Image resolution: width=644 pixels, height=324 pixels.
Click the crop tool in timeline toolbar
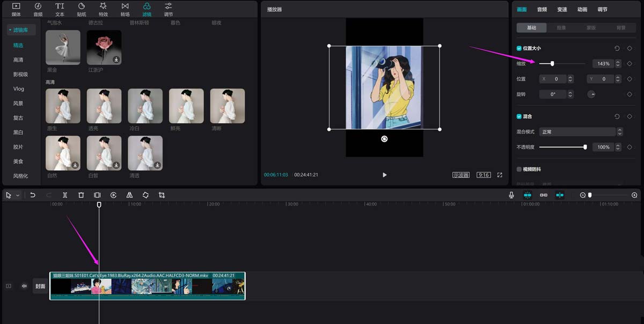click(x=162, y=195)
